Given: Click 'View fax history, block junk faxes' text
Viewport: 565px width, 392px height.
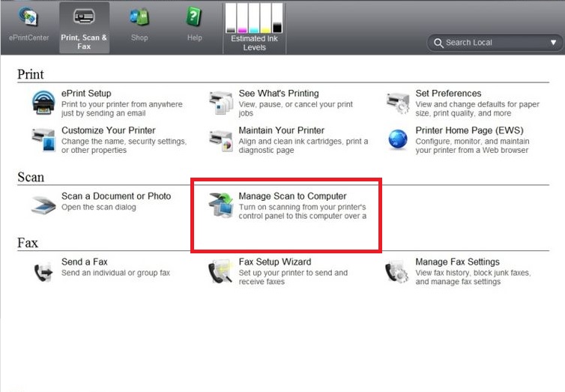Looking at the screenshot, I should click(x=473, y=277).
